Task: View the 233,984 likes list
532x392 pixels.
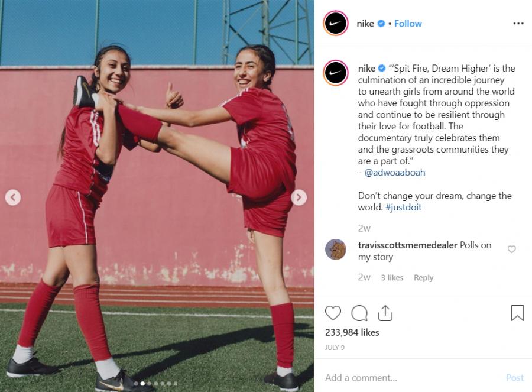Action: click(x=352, y=332)
